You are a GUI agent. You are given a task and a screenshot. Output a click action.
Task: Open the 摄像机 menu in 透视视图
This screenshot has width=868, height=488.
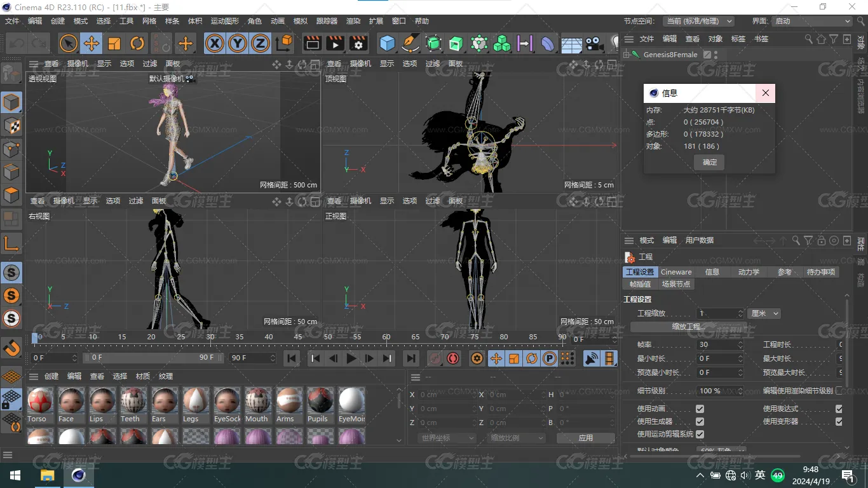(78, 64)
